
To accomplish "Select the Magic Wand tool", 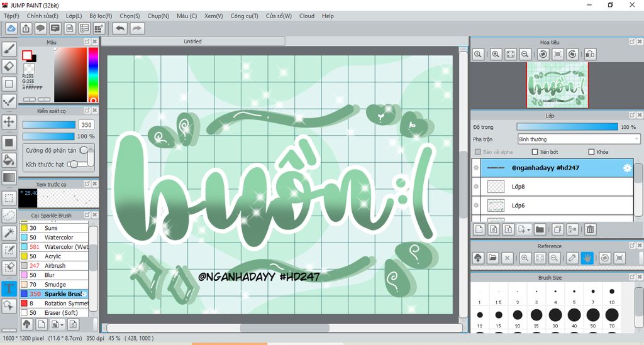I will click(x=9, y=233).
